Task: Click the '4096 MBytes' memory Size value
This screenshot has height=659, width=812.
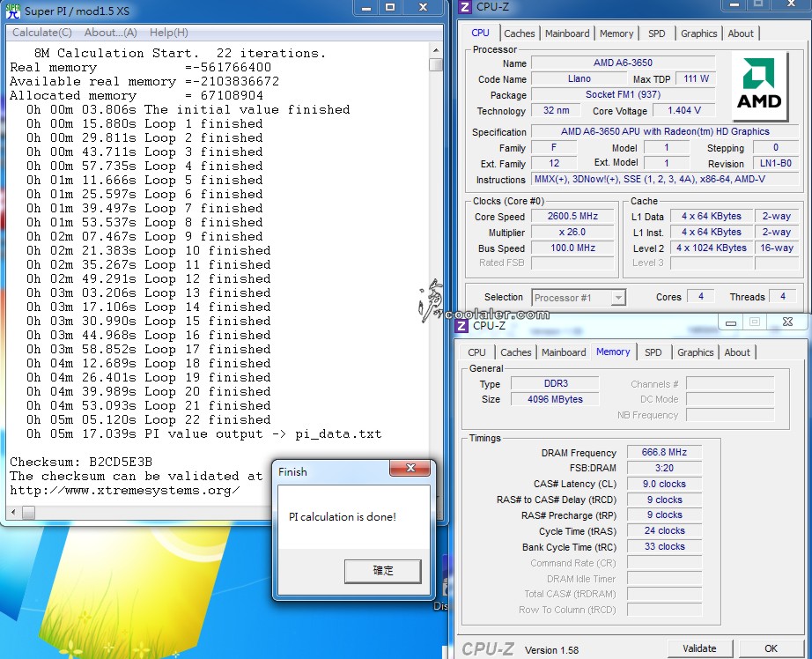Action: (555, 399)
